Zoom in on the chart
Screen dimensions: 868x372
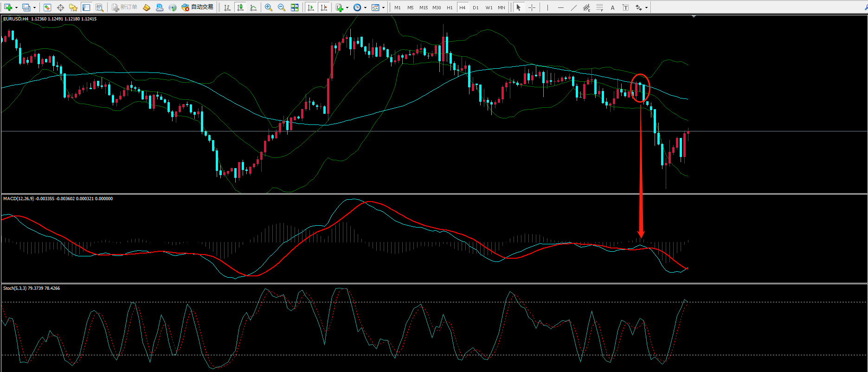[269, 7]
